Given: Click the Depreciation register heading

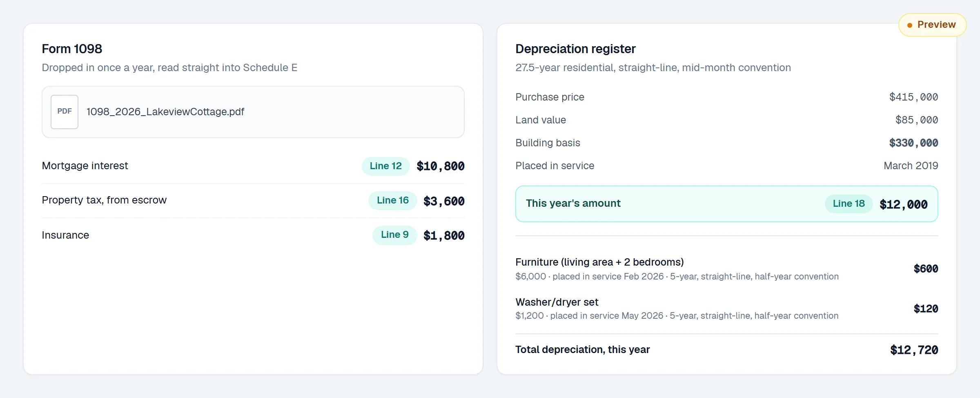Looking at the screenshot, I should point(575,49).
